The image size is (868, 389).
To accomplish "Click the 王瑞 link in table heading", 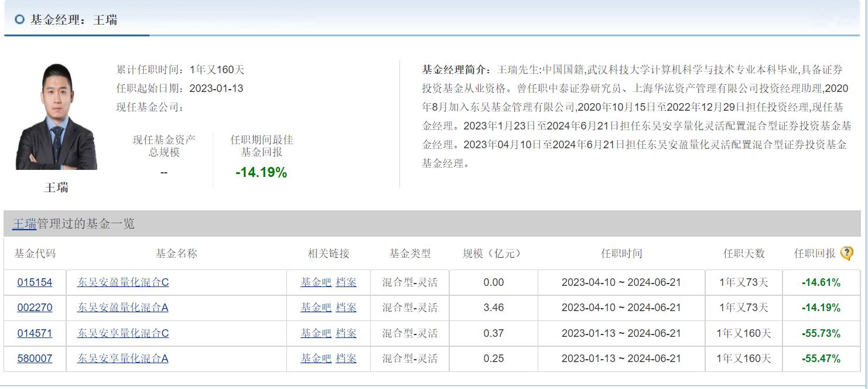I will click(25, 224).
